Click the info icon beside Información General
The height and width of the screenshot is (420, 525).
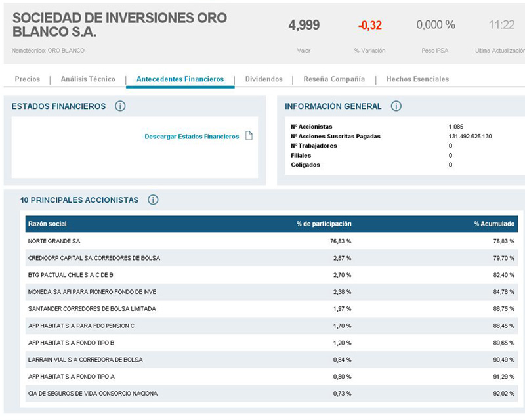coord(396,106)
